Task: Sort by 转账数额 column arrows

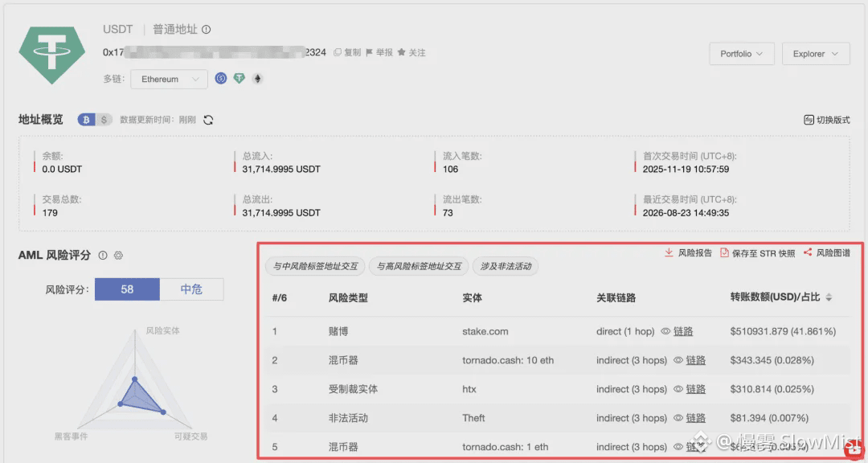Action: coord(829,297)
